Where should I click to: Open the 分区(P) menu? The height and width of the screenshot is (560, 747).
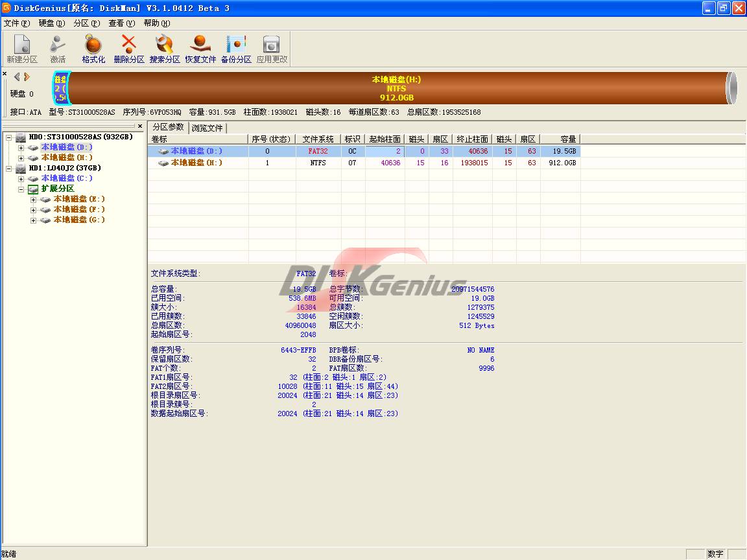[87, 23]
